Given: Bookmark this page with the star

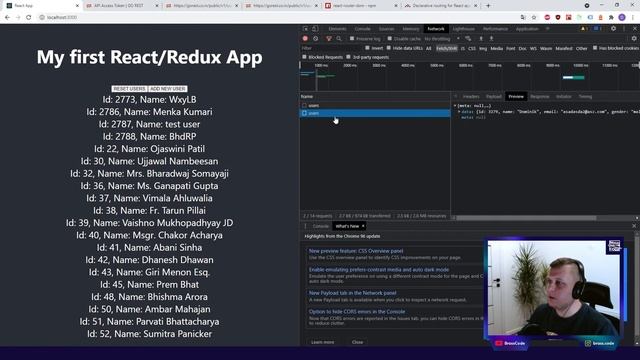Looking at the screenshot, I should coord(534,17).
